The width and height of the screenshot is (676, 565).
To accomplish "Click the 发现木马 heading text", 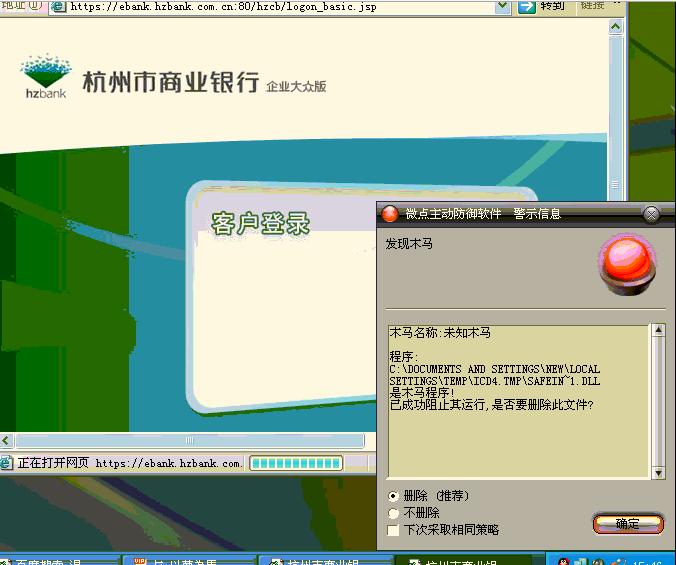I will click(409, 243).
